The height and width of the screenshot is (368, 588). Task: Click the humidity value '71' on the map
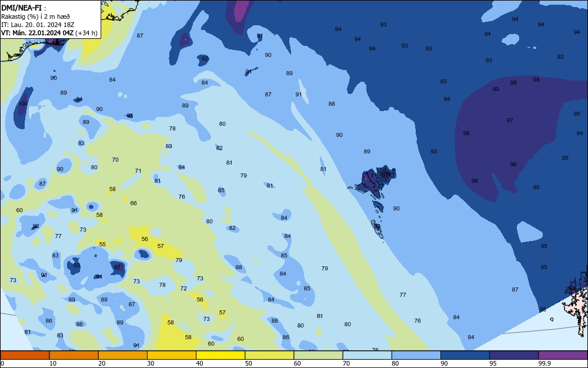(x=138, y=171)
